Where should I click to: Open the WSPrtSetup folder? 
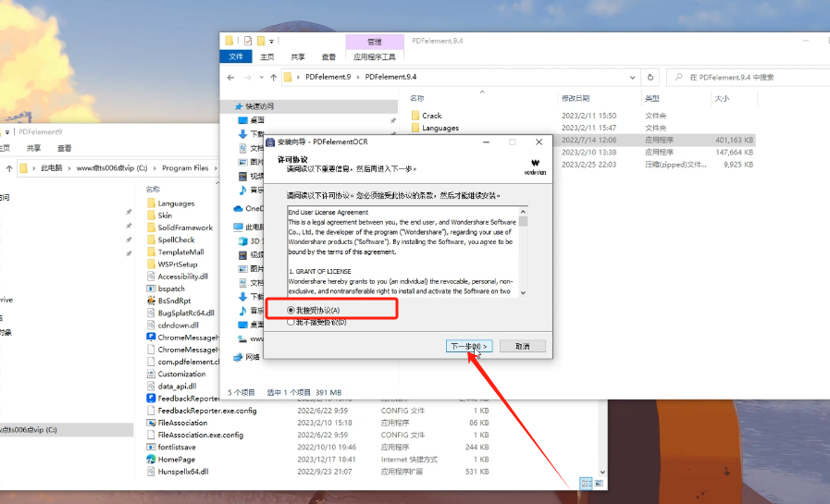tap(178, 264)
